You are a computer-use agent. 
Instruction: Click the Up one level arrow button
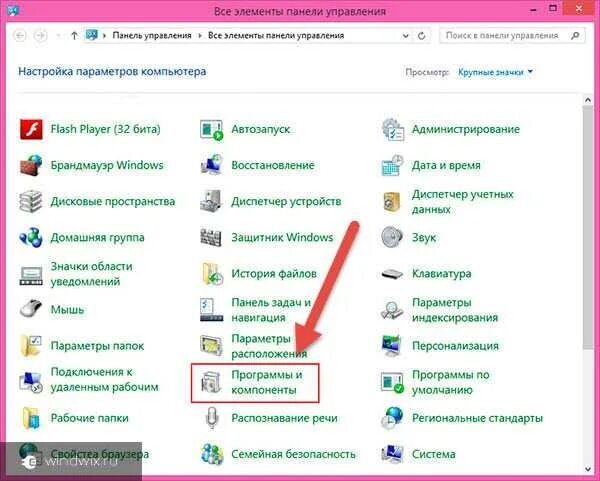(x=75, y=36)
